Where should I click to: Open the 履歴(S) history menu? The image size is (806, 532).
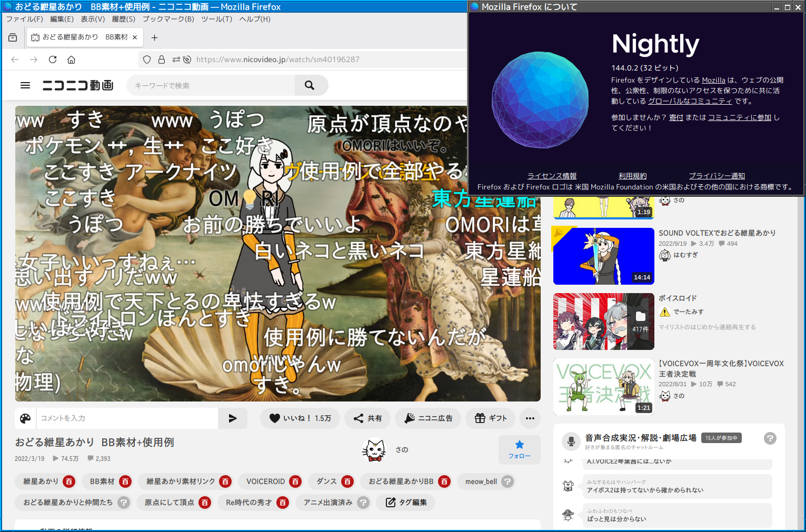(x=123, y=19)
